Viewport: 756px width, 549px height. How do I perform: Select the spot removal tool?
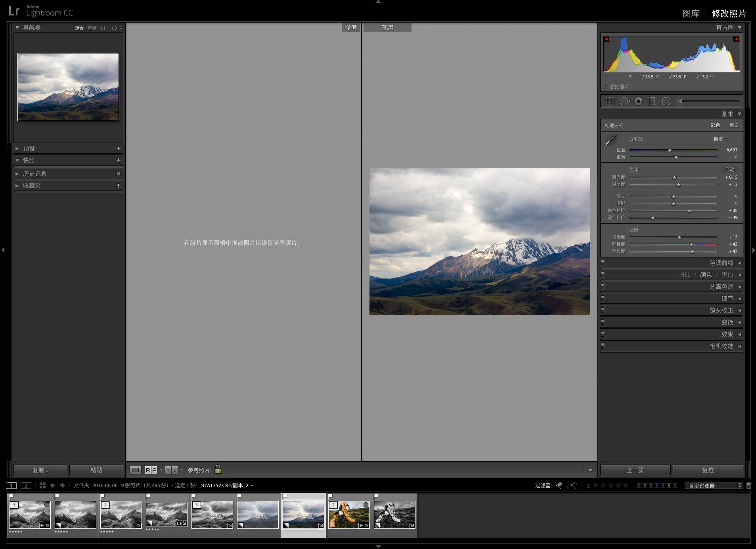(624, 101)
